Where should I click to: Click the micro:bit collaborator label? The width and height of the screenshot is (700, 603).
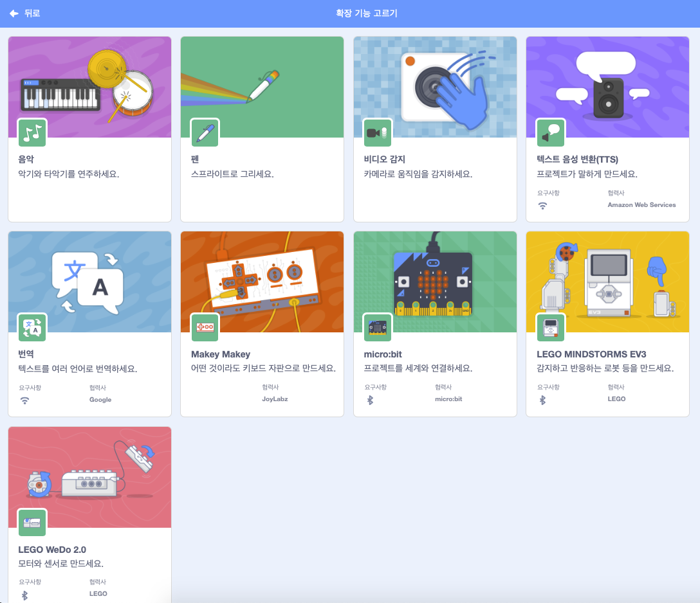[x=448, y=399]
